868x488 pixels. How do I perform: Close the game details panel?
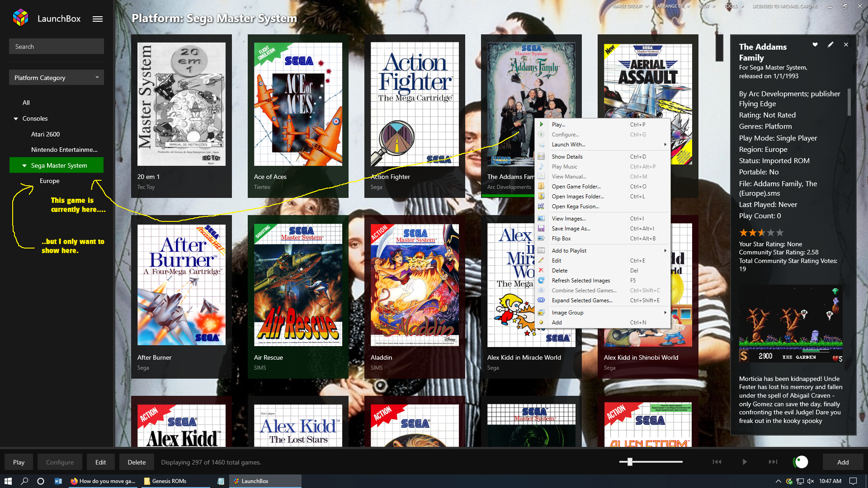(x=846, y=45)
